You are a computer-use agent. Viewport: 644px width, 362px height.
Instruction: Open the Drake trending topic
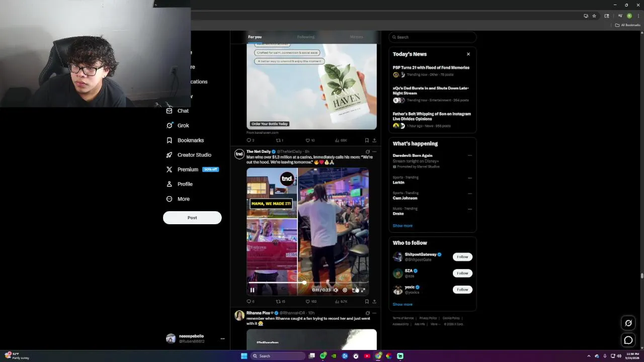click(x=398, y=214)
